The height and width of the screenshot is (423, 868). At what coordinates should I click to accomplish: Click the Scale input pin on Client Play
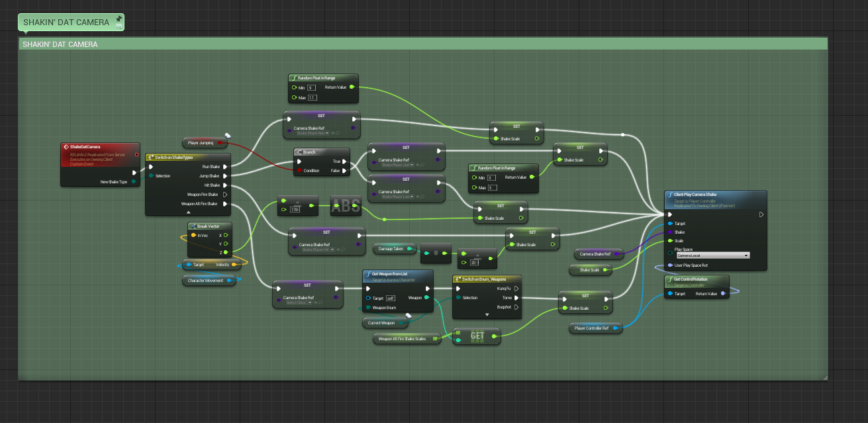[x=670, y=241]
